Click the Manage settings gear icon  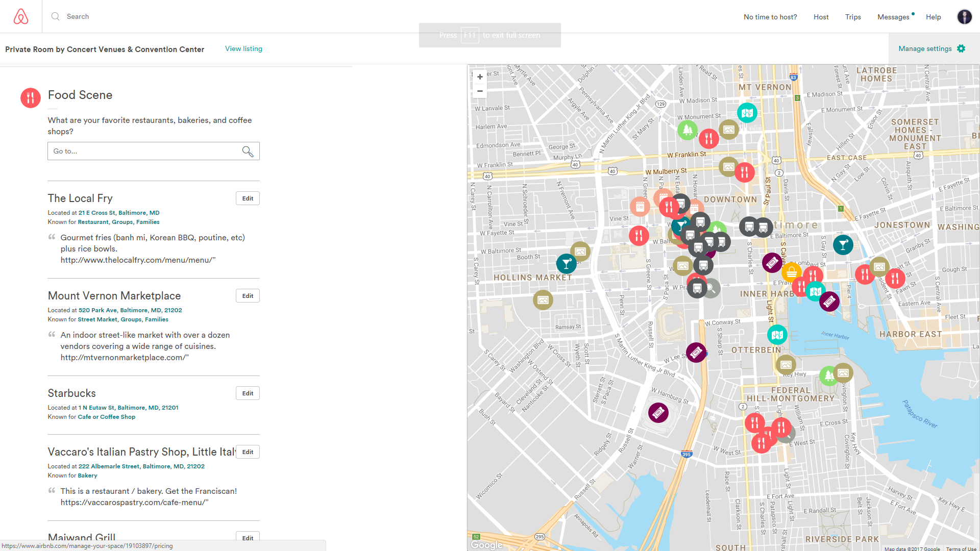tap(961, 48)
